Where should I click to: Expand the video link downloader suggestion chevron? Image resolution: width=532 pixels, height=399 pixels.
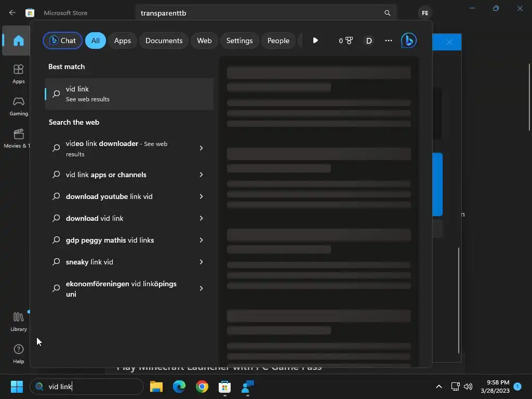tap(201, 148)
